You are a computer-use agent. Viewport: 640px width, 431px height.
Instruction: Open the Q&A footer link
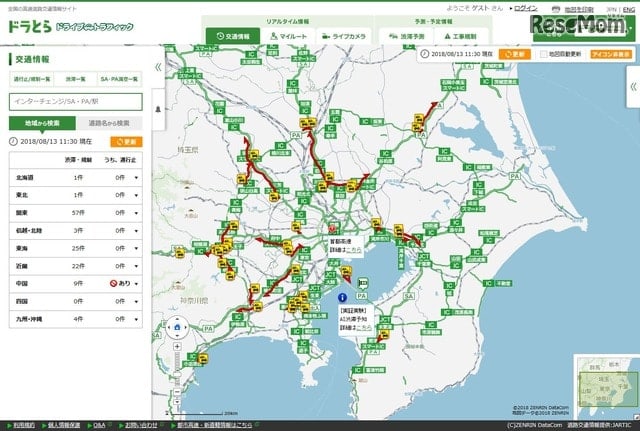[99, 426]
